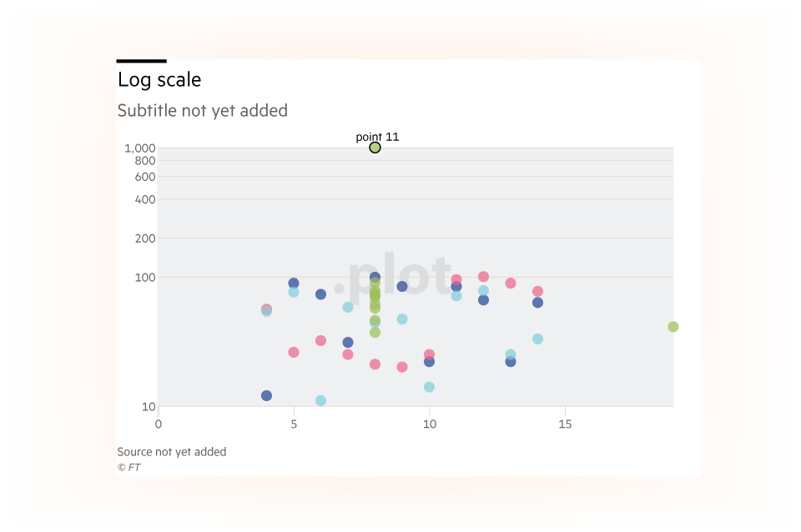Click the outlined green point 11 marker
Screen dimensions: 801x532
[x=375, y=148]
